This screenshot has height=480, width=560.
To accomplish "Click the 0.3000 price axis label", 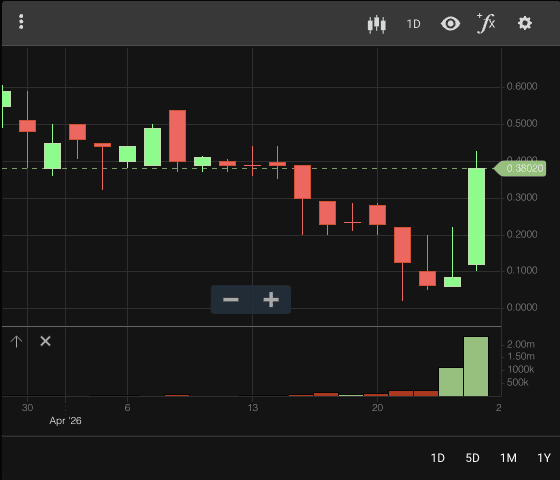I will (522, 198).
